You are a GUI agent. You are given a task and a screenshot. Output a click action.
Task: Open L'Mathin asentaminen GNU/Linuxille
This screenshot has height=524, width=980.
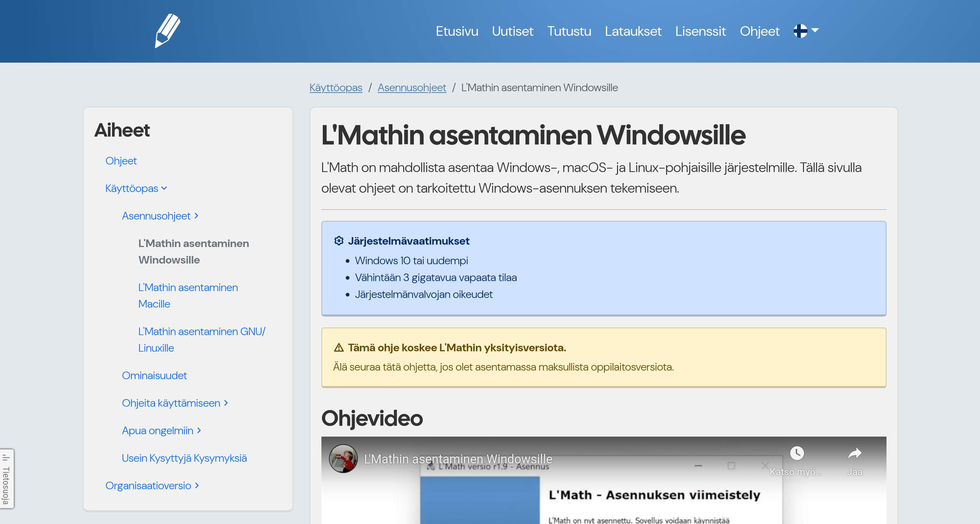click(x=202, y=340)
